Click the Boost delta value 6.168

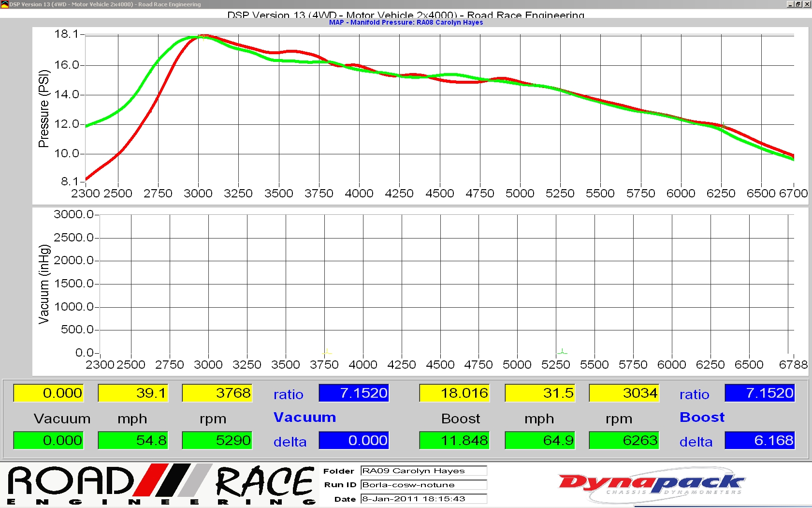pyautogui.click(x=759, y=440)
